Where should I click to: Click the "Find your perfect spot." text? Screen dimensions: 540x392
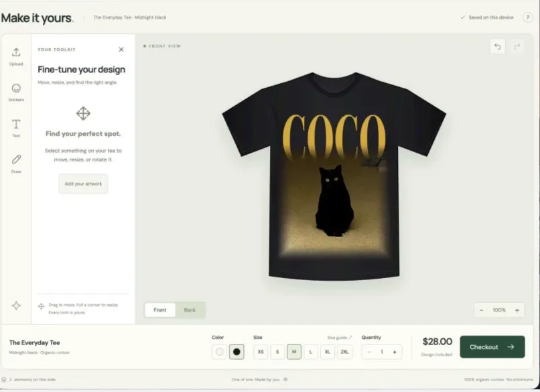[x=83, y=133]
